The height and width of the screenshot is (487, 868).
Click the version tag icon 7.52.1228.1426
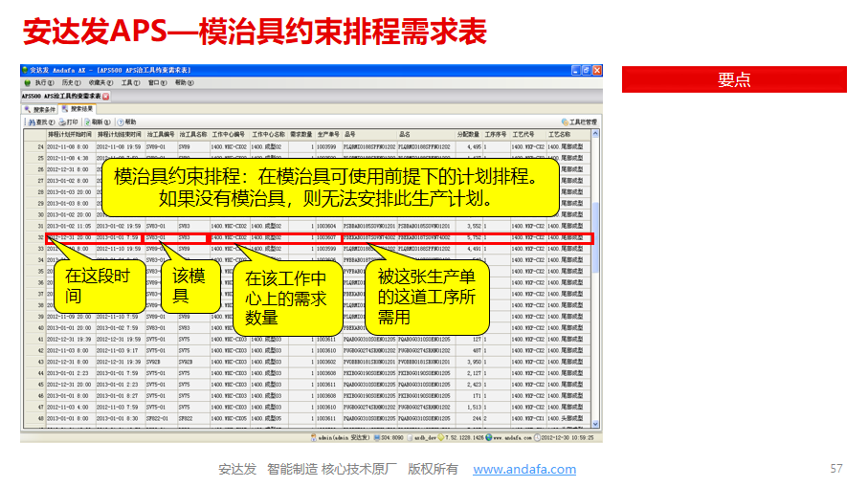pyautogui.click(x=441, y=438)
